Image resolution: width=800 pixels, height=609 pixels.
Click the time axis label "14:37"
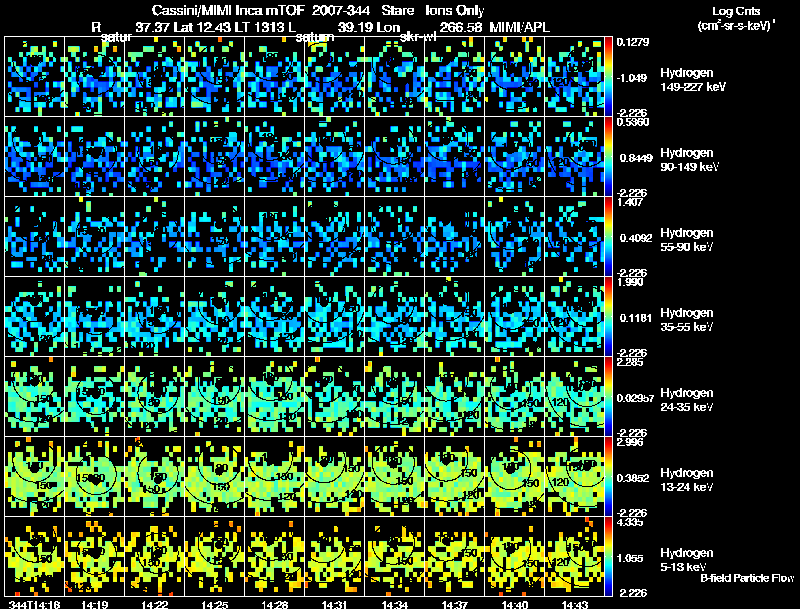tap(455, 604)
